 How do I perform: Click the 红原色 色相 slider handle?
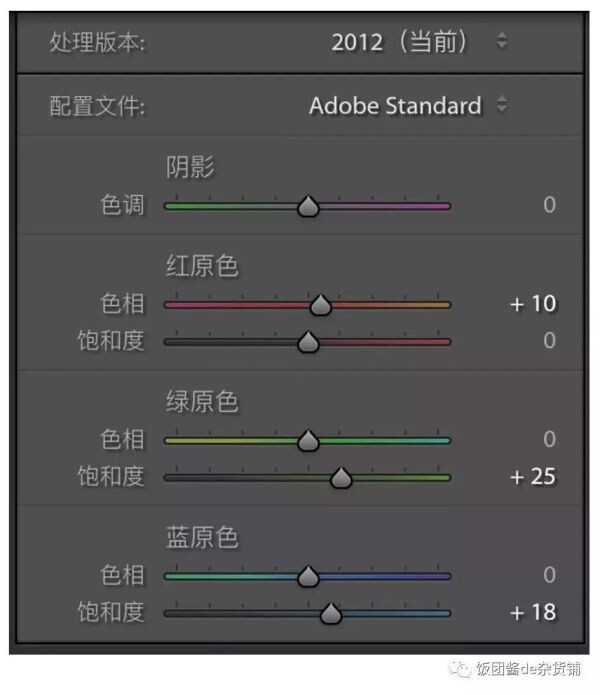(321, 305)
